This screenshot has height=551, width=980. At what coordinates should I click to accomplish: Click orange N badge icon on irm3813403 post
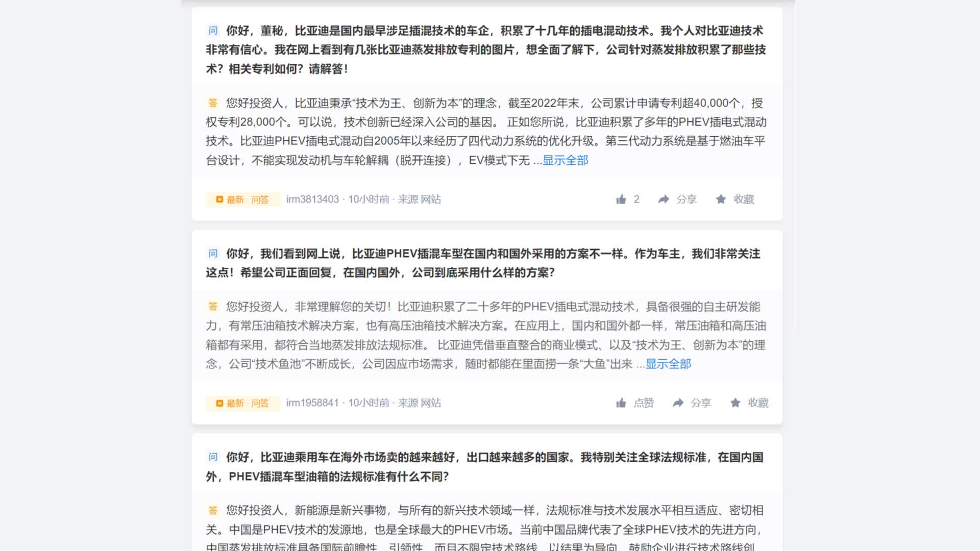pos(219,199)
